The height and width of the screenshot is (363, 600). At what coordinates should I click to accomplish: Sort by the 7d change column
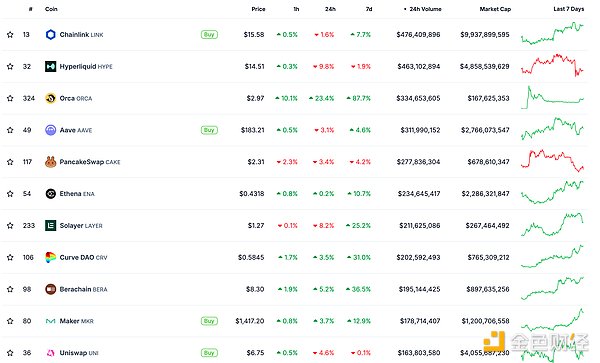(369, 9)
